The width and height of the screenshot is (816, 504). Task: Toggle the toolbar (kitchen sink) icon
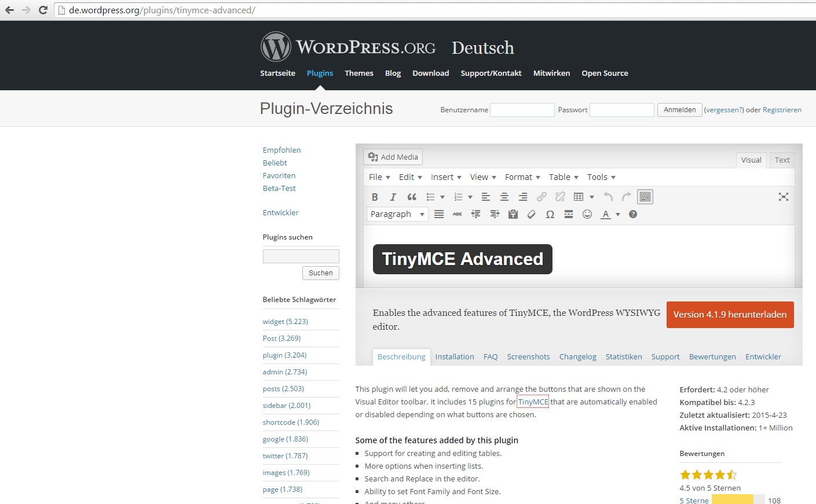point(645,197)
